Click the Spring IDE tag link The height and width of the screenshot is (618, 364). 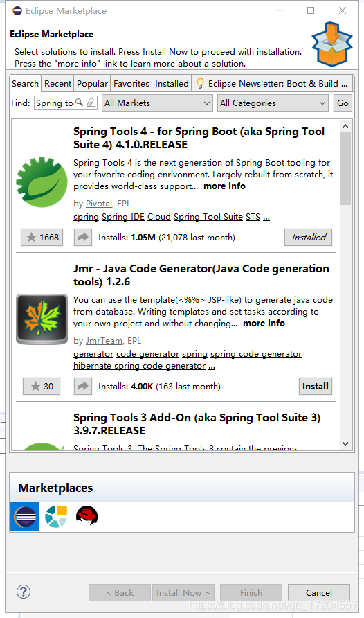tap(122, 217)
